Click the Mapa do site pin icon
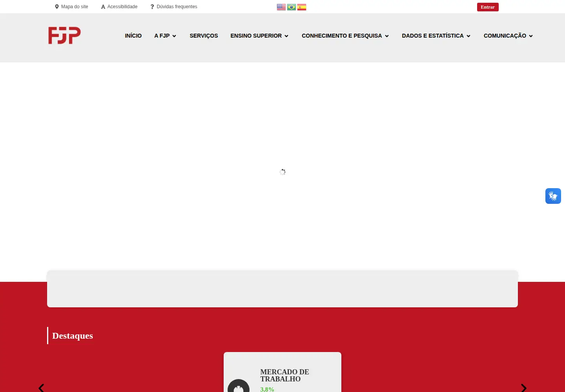The width and height of the screenshot is (565, 392). click(57, 7)
